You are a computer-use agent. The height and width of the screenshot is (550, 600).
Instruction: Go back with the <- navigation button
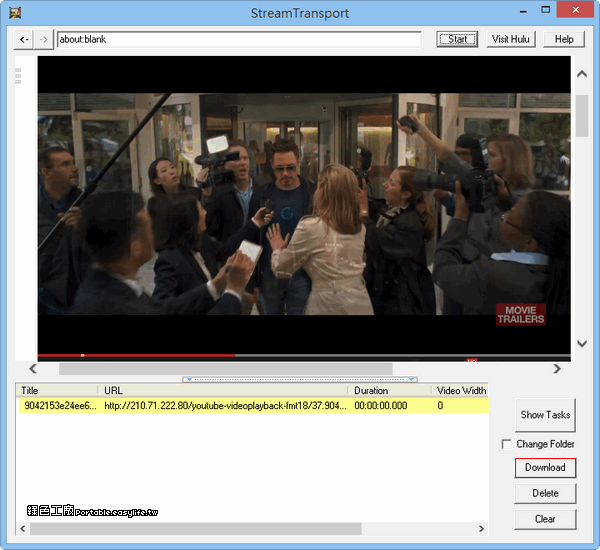tap(24, 39)
